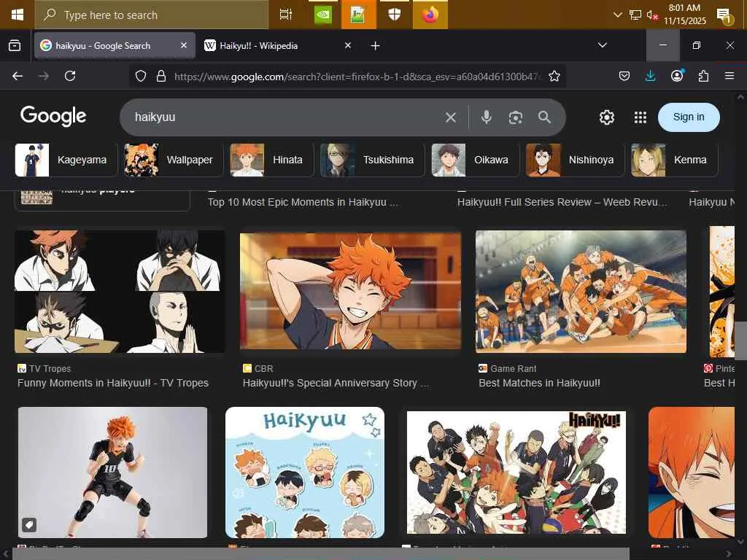Viewport: 747px width, 560px height.
Task: Filter images by Hinata chip
Action: tap(271, 160)
